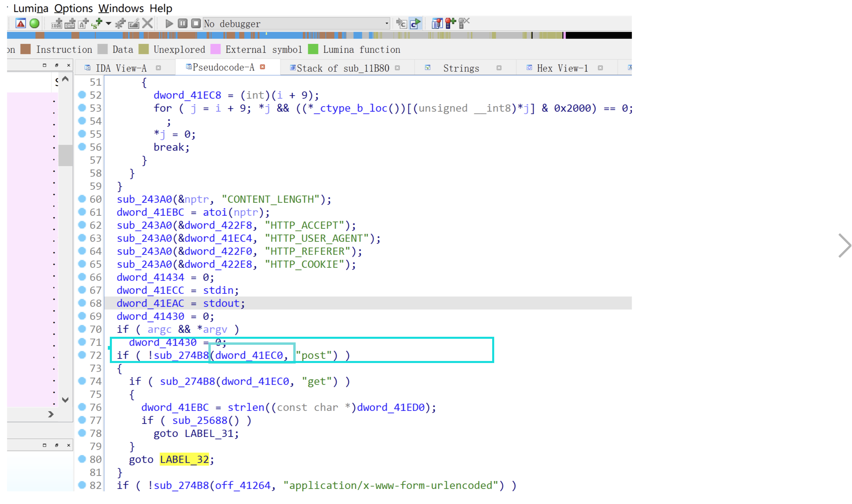Switch to the IDA View-A tab
852x504 pixels.
(x=121, y=68)
